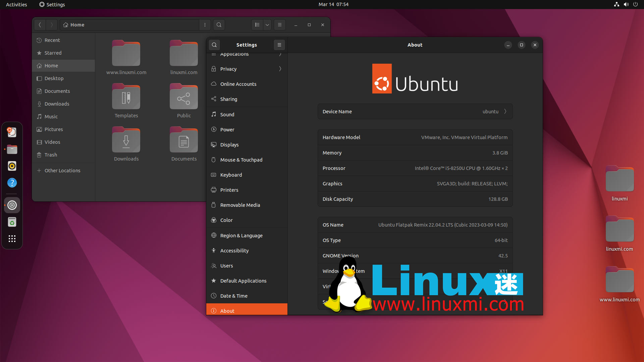Image resolution: width=644 pixels, height=362 pixels.
Task: Click the Keyboard icon in sidebar
Action: tap(214, 175)
